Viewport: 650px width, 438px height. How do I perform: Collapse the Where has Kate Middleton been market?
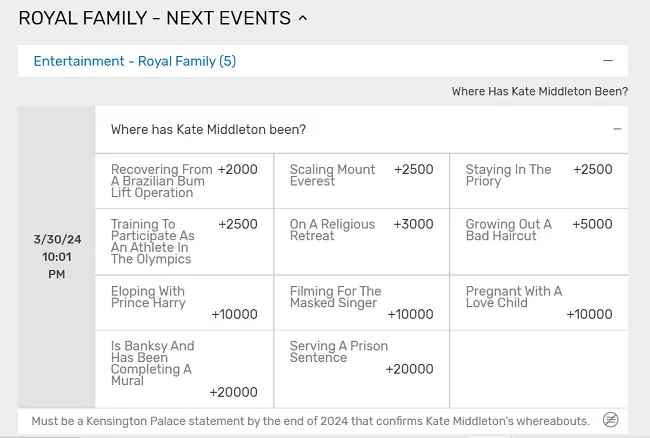(617, 129)
